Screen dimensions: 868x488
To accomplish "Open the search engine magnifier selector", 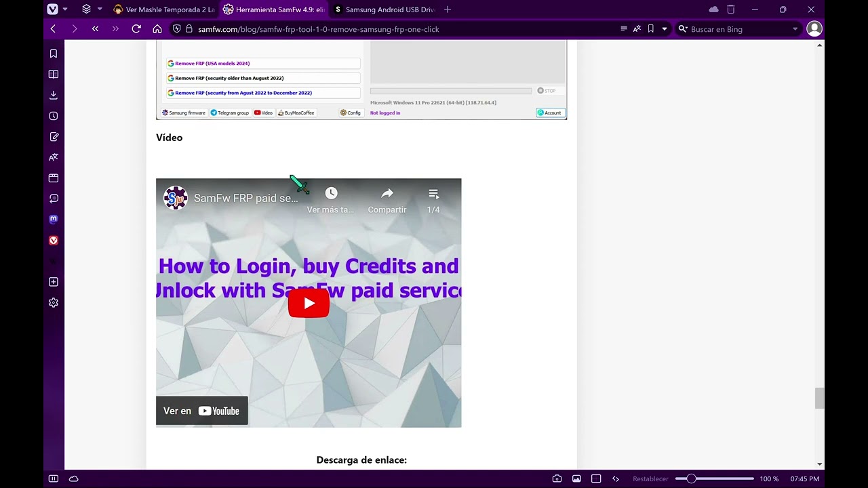I will click(x=683, y=29).
